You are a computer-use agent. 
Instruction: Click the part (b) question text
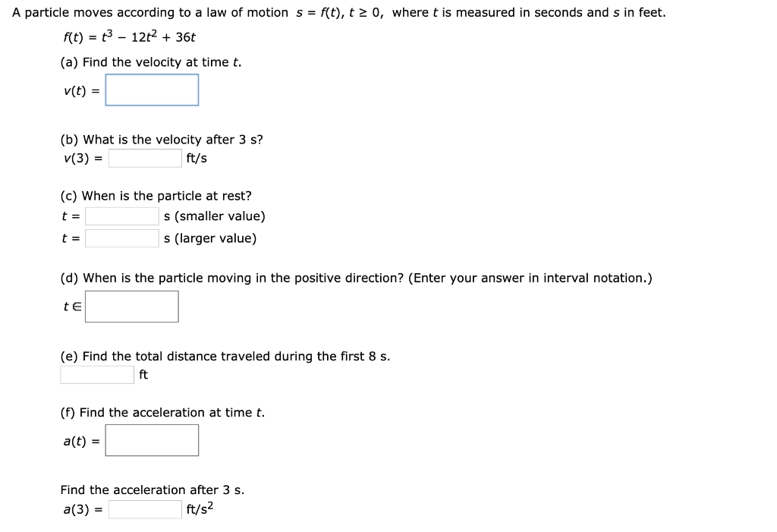[161, 139]
